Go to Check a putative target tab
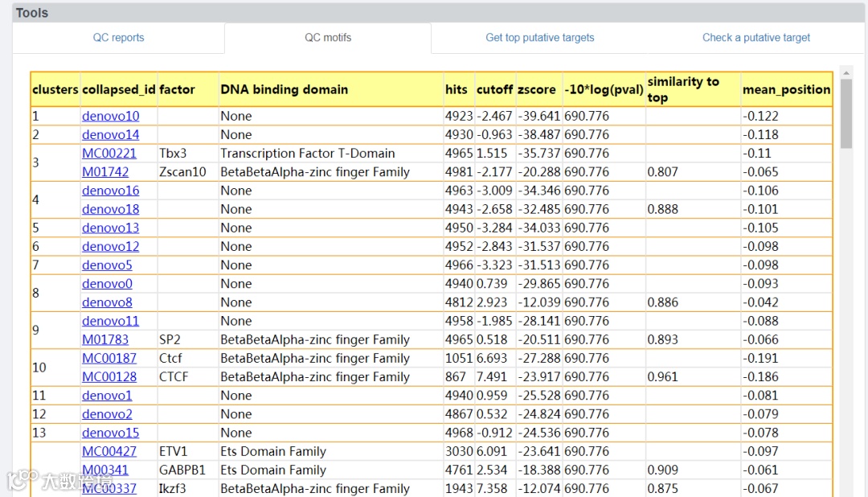Viewport: 868px width, 497px height. coord(756,38)
